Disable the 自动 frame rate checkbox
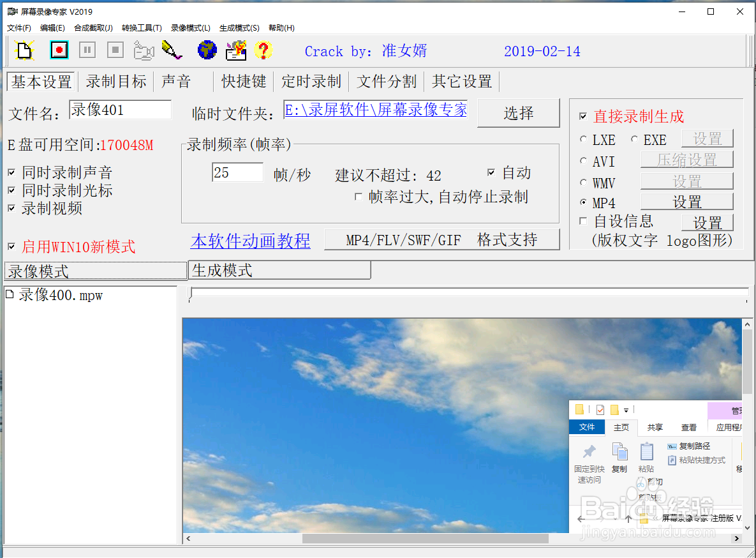Screen dimensions: 756x558 coord(491,172)
